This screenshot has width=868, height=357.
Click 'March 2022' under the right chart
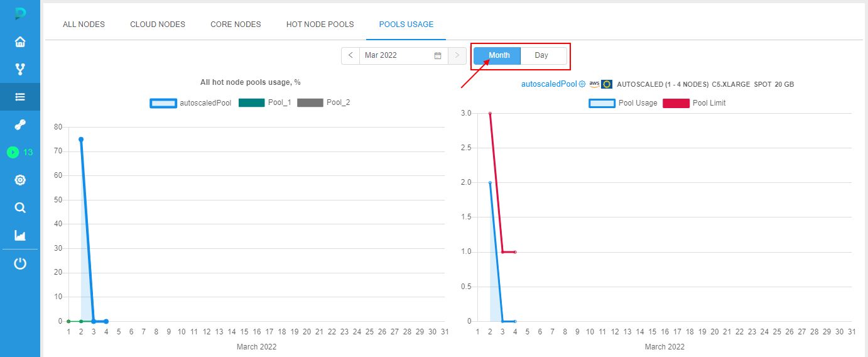pyautogui.click(x=665, y=347)
